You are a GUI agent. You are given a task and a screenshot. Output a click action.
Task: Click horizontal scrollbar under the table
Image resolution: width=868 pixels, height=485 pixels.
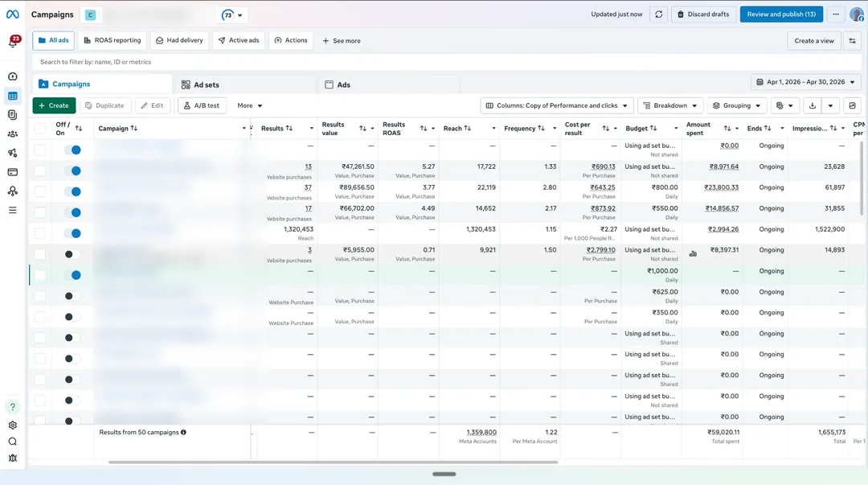[333, 462]
